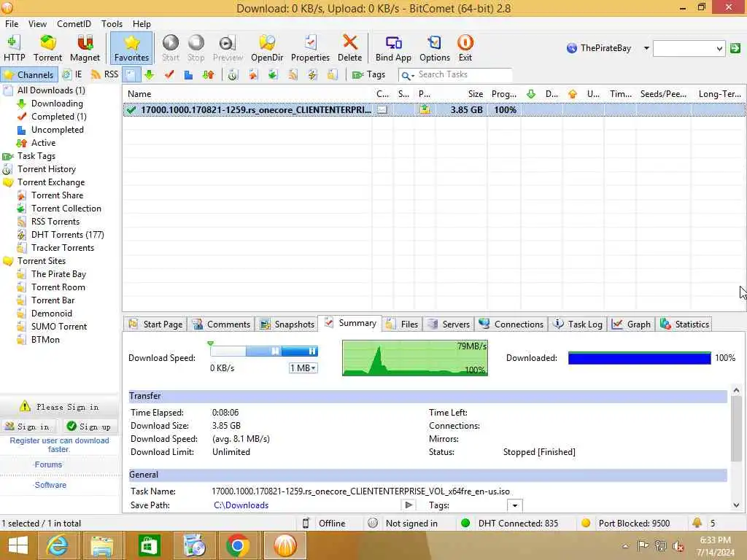Screen dimensions: 747x560
Task: Click the Sign in button
Action: pos(28,427)
